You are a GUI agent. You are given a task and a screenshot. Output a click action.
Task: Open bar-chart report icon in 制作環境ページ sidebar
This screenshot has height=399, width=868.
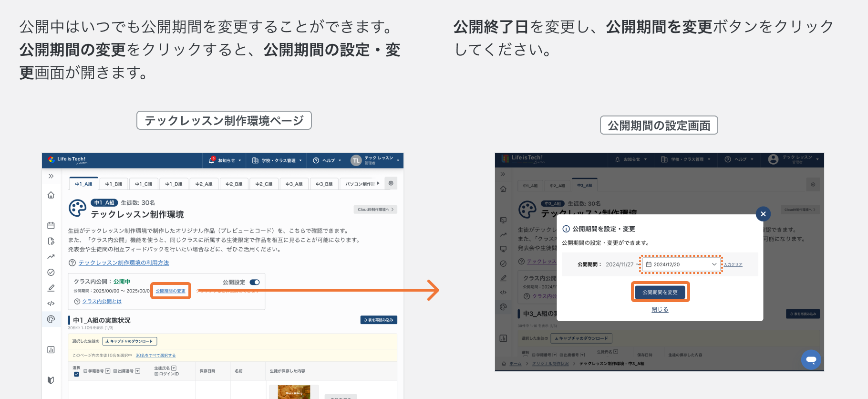pos(51,350)
